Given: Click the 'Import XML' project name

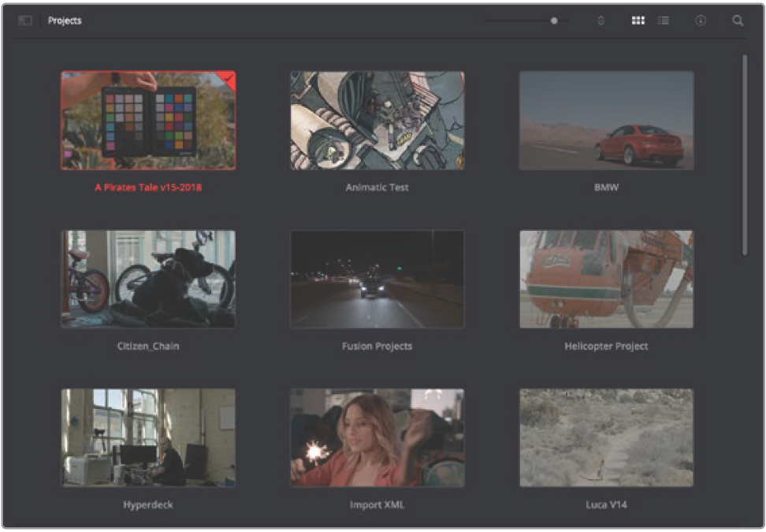Looking at the screenshot, I should pos(377,504).
